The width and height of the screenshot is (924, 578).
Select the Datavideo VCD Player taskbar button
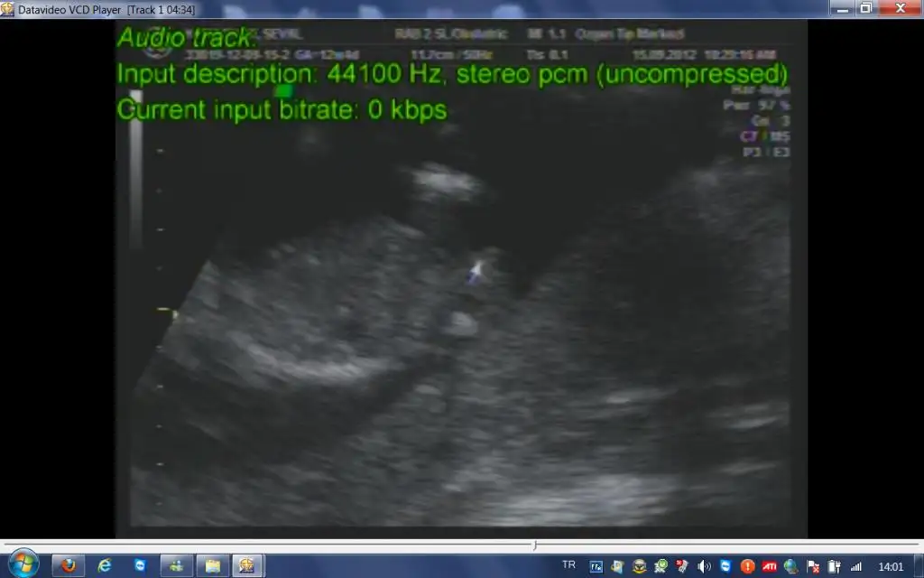(x=246, y=566)
